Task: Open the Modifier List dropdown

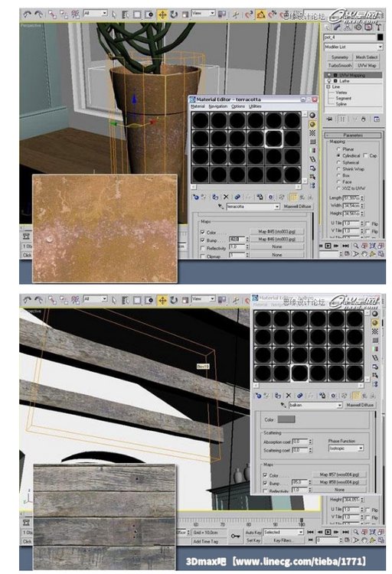Action: click(354, 47)
